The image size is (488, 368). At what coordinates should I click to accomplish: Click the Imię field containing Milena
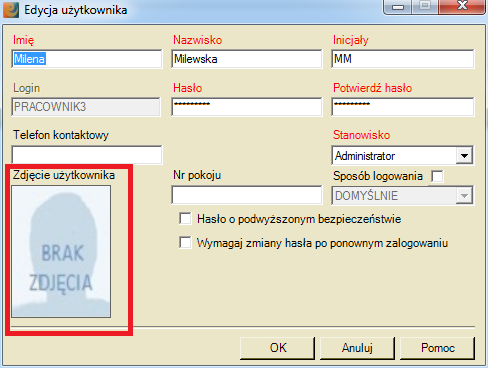87,59
